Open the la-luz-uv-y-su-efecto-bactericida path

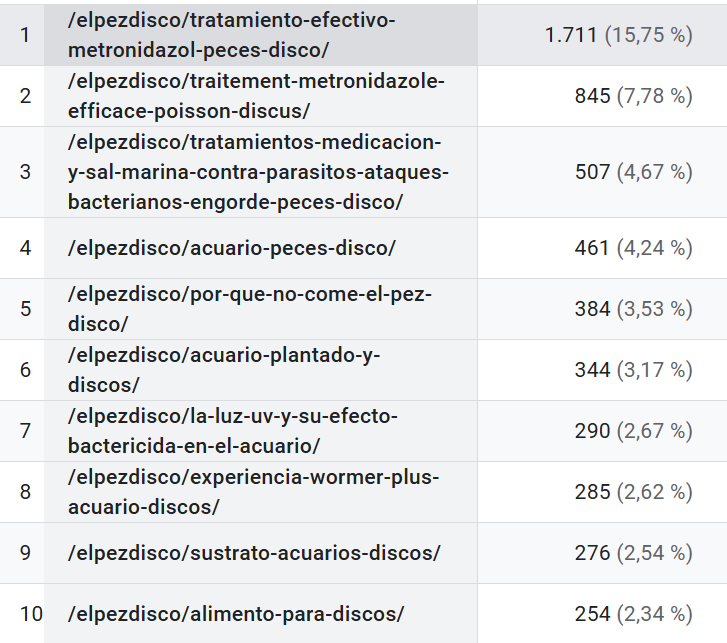click(233, 430)
